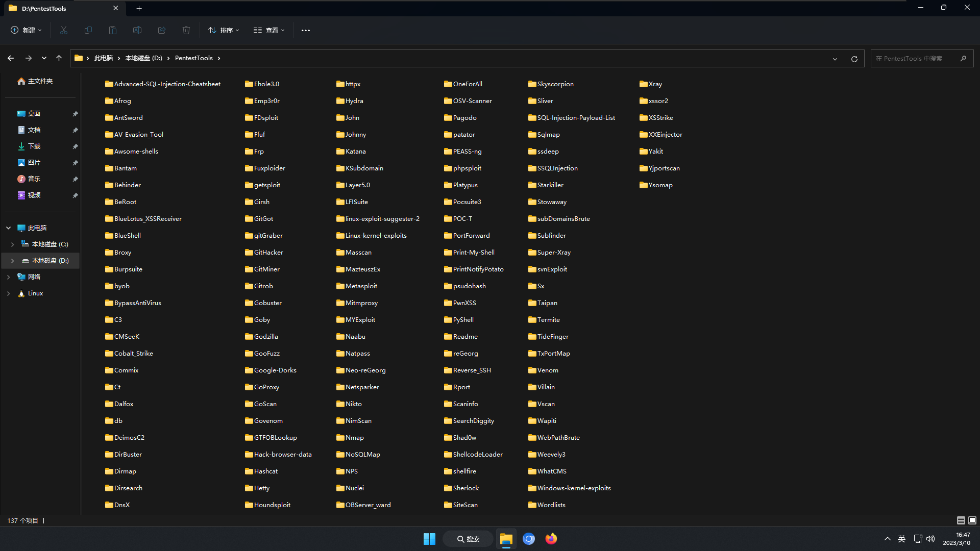
Task: Click the Up directory arrow
Action: point(59,58)
